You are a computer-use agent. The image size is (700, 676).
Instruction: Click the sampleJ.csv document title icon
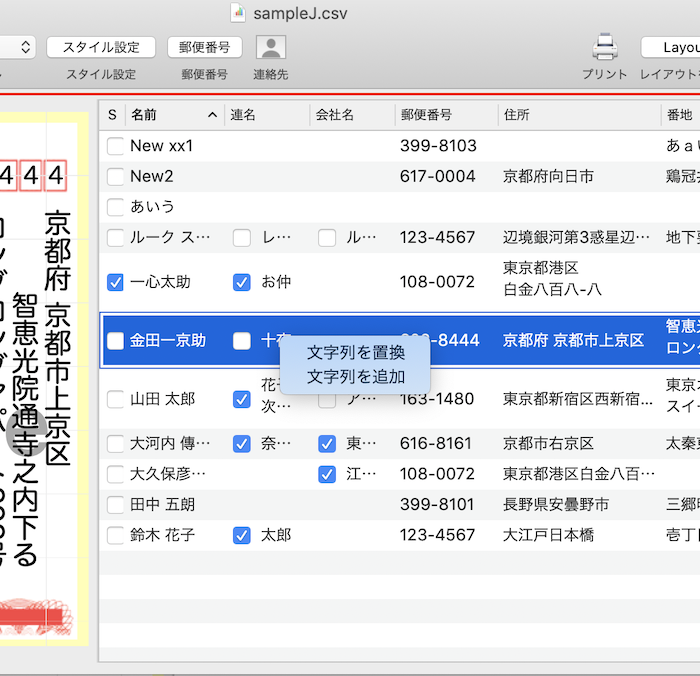coord(238,13)
